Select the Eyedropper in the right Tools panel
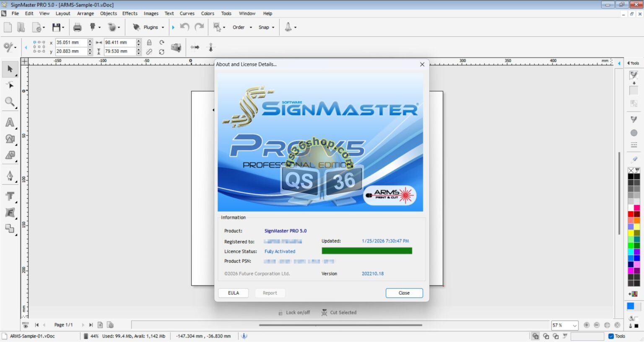The height and width of the screenshot is (342, 644). click(x=633, y=159)
